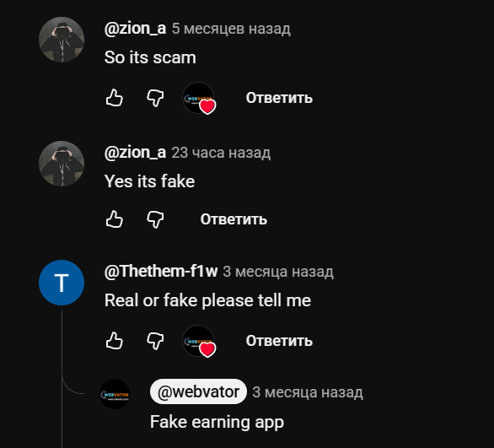Click the blue T avatar of Thethem-f1w
This screenshot has height=448, width=494.
click(x=62, y=283)
